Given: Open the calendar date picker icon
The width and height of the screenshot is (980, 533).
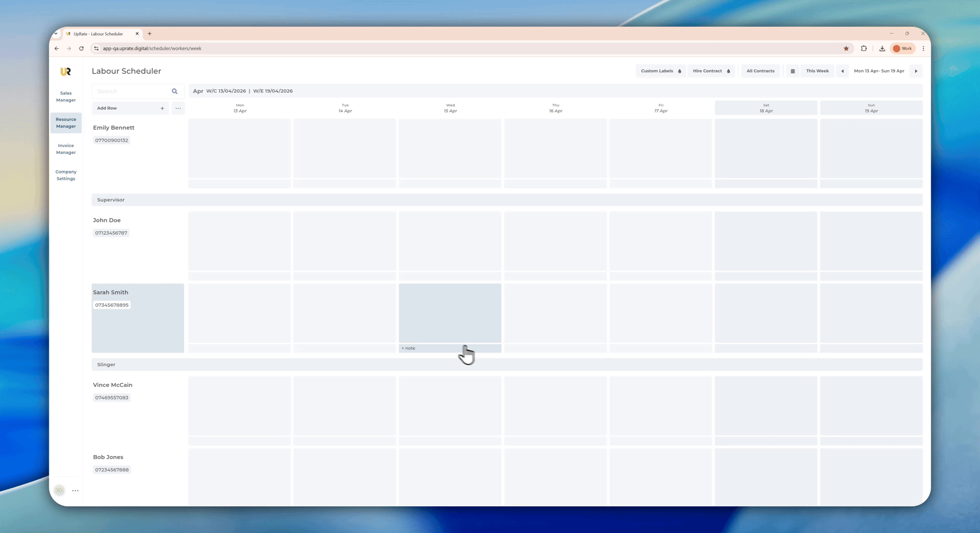Looking at the screenshot, I should click(x=793, y=71).
